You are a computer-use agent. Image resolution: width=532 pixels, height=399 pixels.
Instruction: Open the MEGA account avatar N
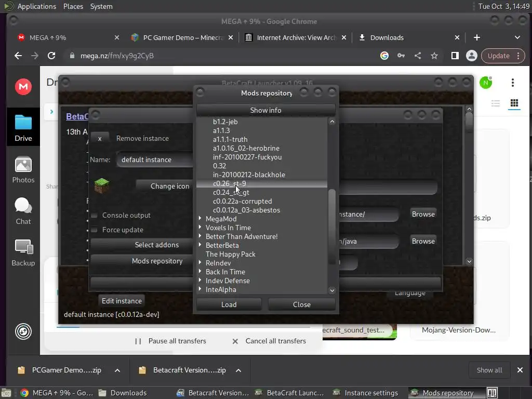[486, 83]
